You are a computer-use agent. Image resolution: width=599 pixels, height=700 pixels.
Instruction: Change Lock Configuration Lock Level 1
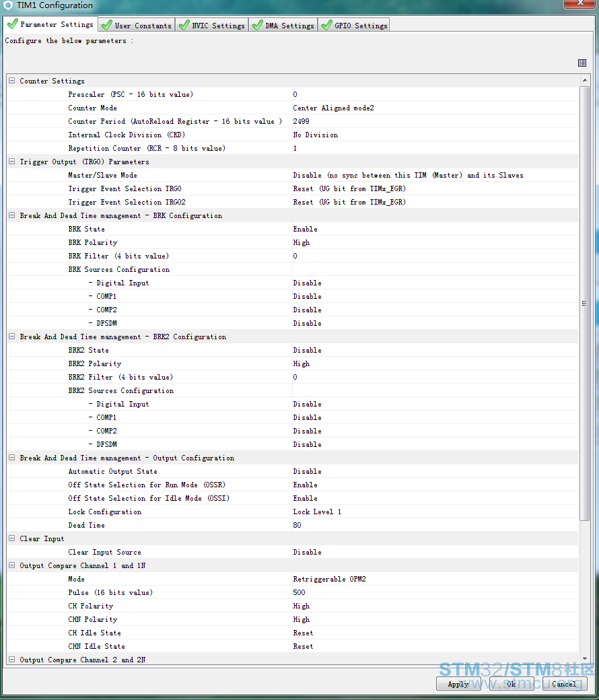click(x=435, y=512)
